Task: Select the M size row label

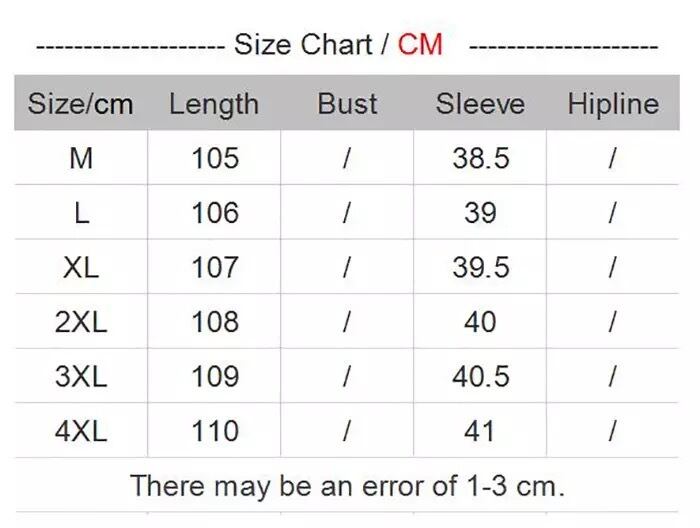Action: tap(80, 158)
